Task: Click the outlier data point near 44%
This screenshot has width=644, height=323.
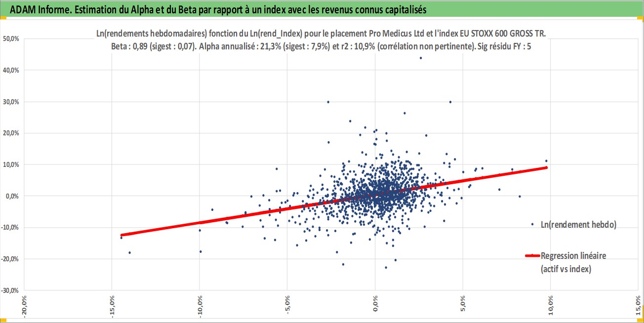Action: [421, 58]
